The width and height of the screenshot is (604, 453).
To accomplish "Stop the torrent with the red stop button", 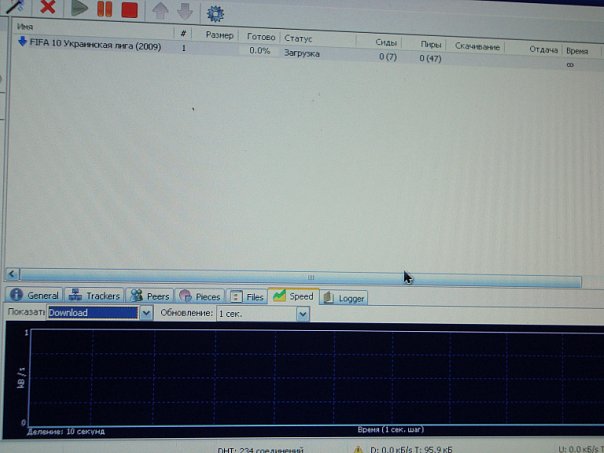I will pos(129,10).
